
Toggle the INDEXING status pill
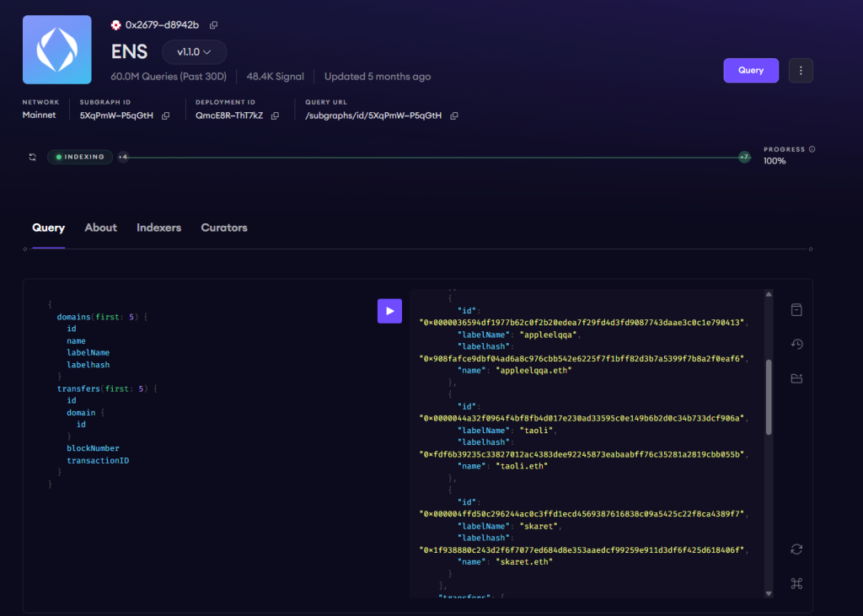(79, 157)
